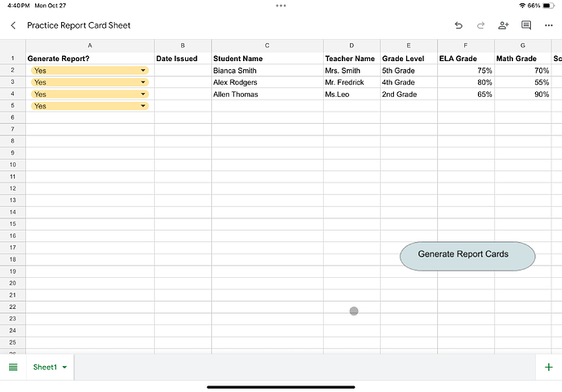Select column G header
Image resolution: width=562 pixels, height=392 pixels.
click(523, 46)
